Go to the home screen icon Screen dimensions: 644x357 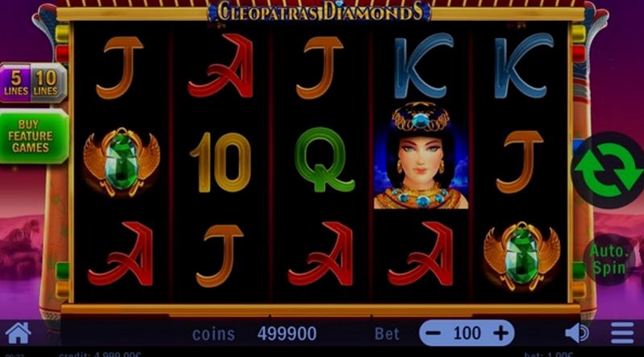pyautogui.click(x=18, y=333)
